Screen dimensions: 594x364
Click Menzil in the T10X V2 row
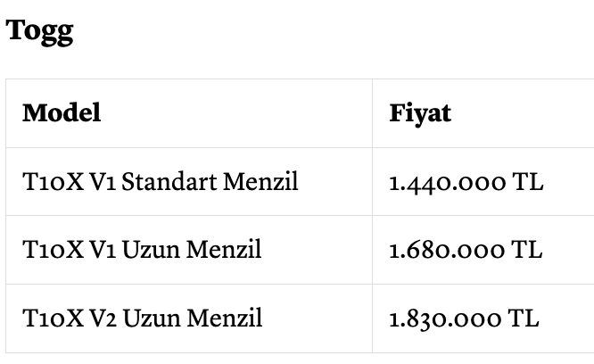(225, 318)
